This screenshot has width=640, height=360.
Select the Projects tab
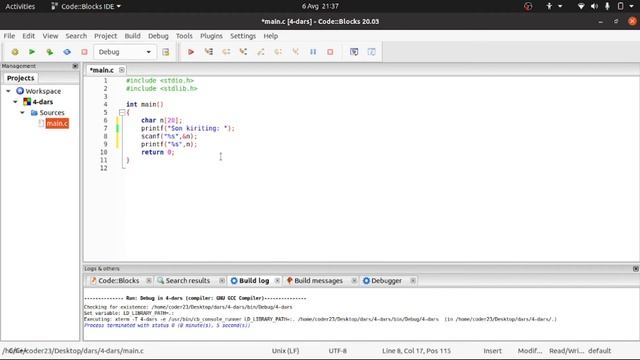(20, 78)
